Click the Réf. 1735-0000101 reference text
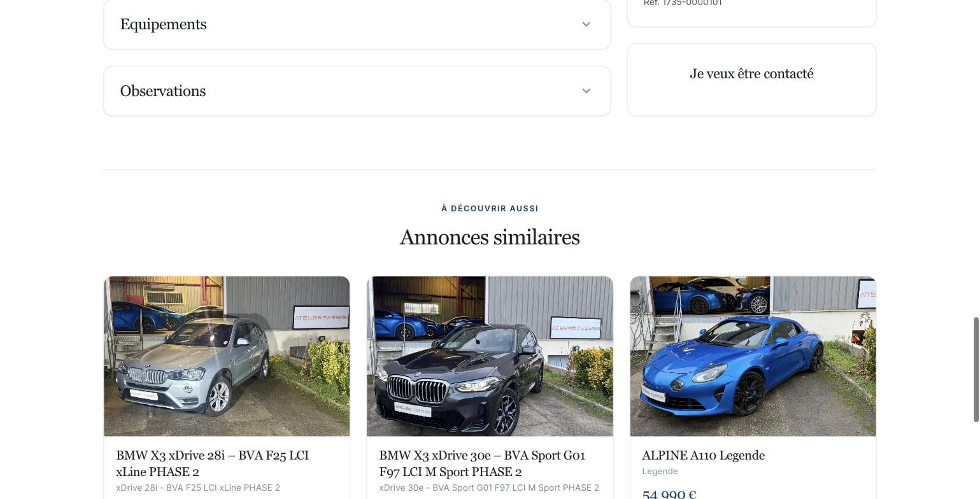The image size is (980, 499). [683, 3]
